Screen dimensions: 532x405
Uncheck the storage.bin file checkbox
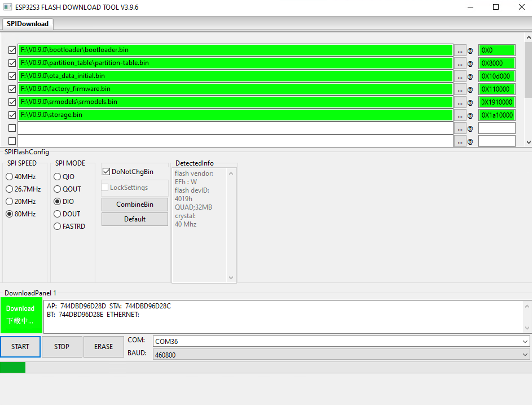(12, 115)
